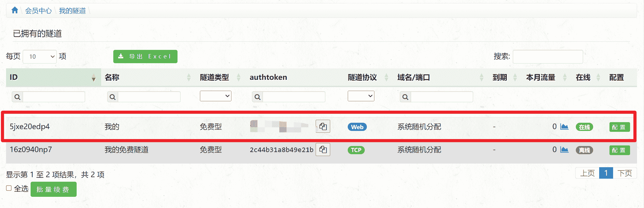The image size is (644, 208).
Task: Tick the 全选 checkbox
Action: 9,188
